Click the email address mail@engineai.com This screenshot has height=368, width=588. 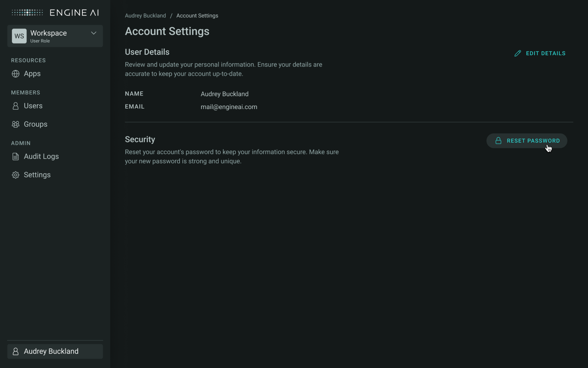tap(229, 107)
